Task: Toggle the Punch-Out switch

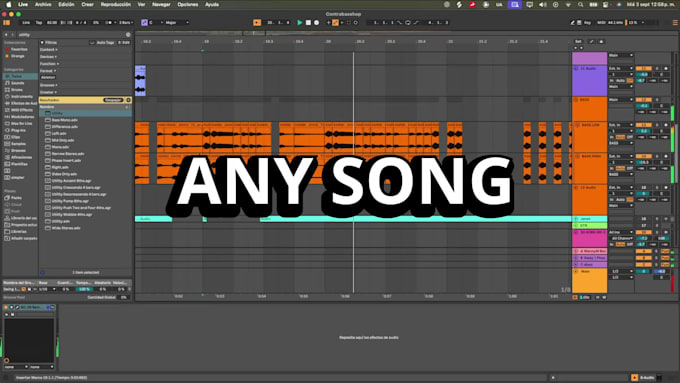Action: coord(416,23)
